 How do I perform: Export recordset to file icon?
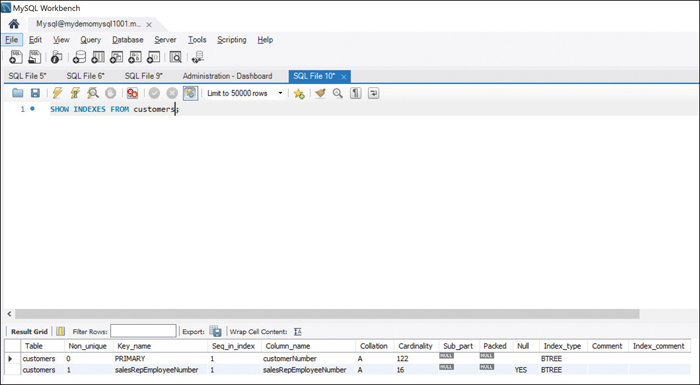[x=215, y=331]
